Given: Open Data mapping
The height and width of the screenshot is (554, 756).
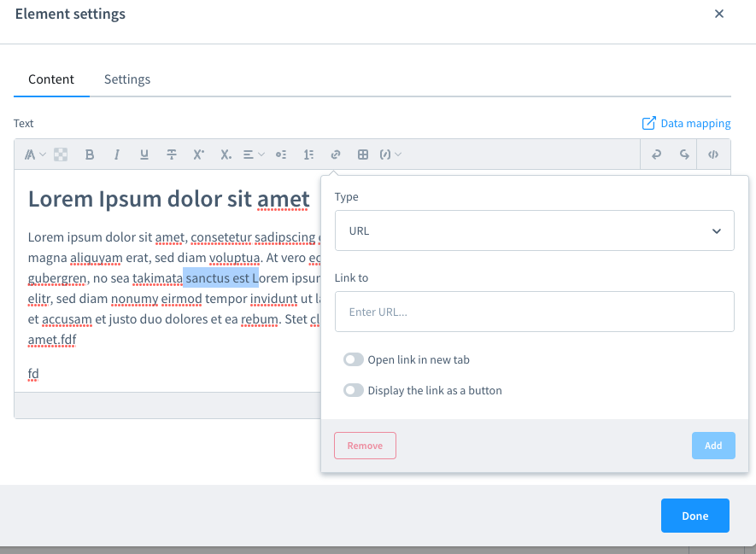Looking at the screenshot, I should (686, 123).
